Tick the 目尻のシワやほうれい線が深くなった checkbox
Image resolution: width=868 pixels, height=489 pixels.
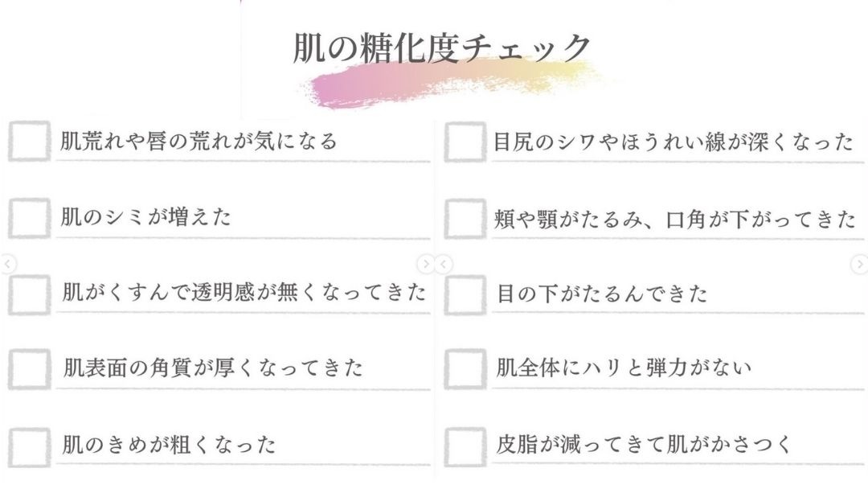(x=465, y=142)
